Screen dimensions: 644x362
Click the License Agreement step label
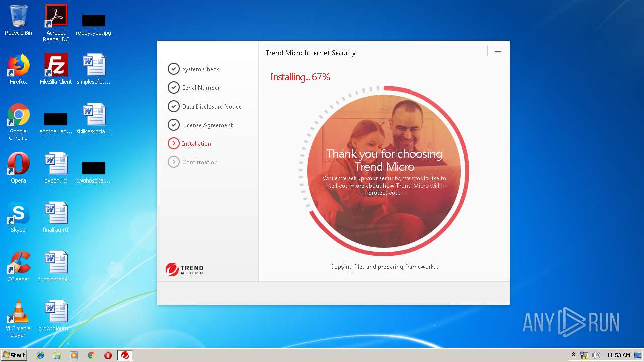[207, 125]
